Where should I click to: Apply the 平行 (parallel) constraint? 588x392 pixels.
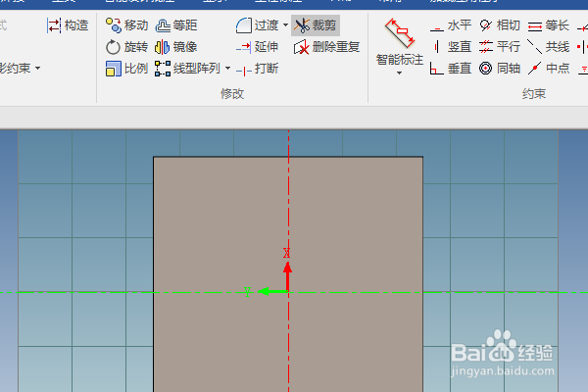coord(500,47)
